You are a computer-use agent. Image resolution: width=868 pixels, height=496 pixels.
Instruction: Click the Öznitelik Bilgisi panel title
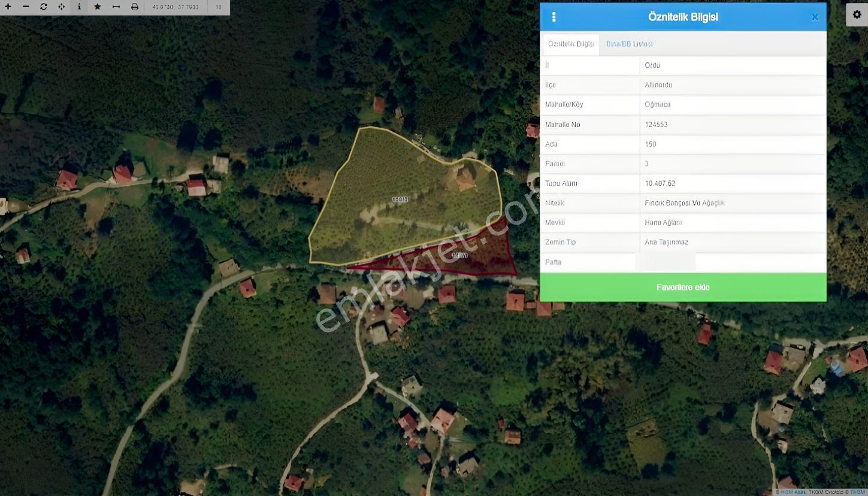[683, 17]
